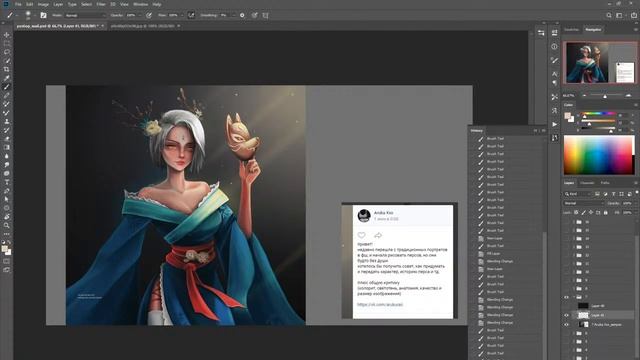Toggle pressure for opacity in options bar
The height and width of the screenshot is (360, 640).
(149, 15)
